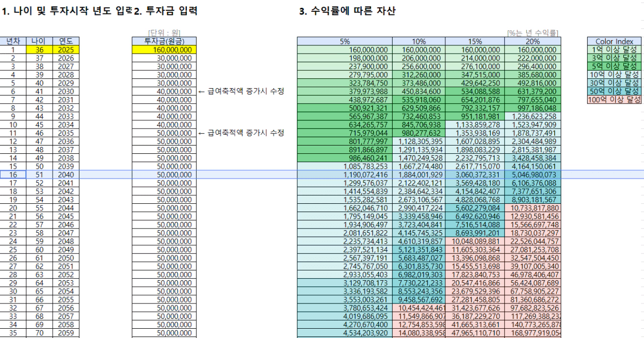This screenshot has height=338, width=644.
Task: Select the 50,000,000 투자금 cell for 2035
Action: (x=163, y=133)
